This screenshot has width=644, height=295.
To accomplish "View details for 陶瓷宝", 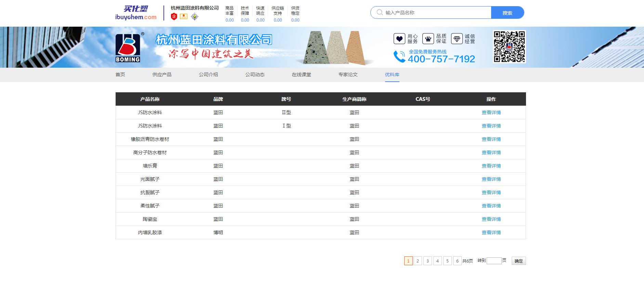I will (x=491, y=219).
